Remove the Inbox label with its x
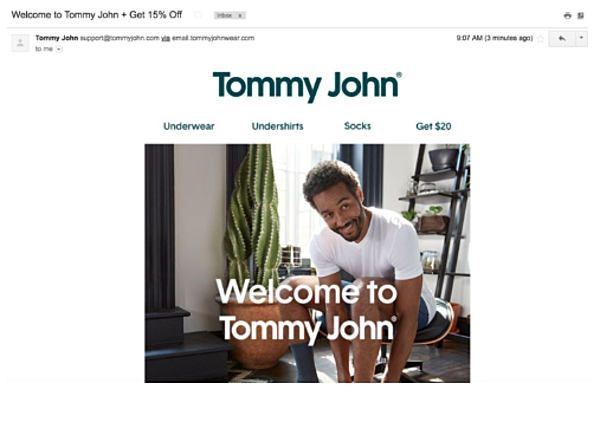Screen dimensions: 600x422 point(240,16)
